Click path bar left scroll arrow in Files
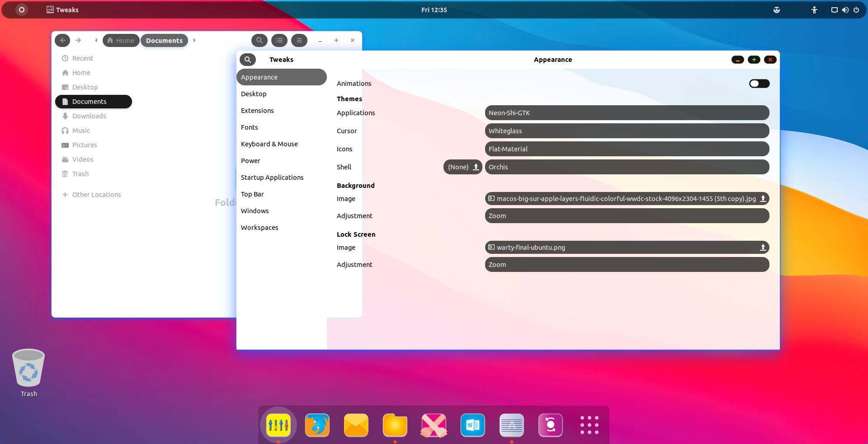 point(96,40)
